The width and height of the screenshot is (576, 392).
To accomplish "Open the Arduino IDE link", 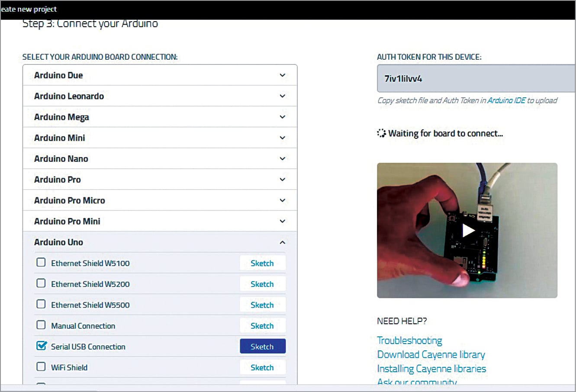I will point(506,100).
